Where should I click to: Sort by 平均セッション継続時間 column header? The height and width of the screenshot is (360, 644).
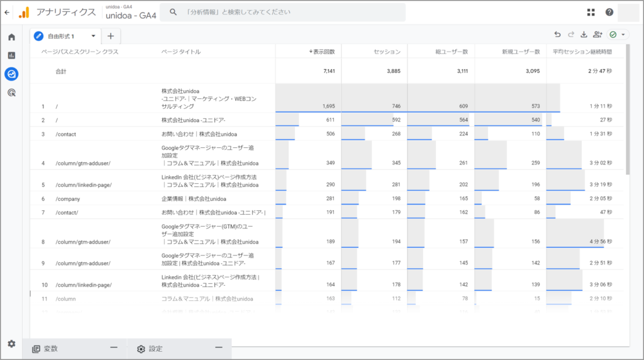(582, 52)
